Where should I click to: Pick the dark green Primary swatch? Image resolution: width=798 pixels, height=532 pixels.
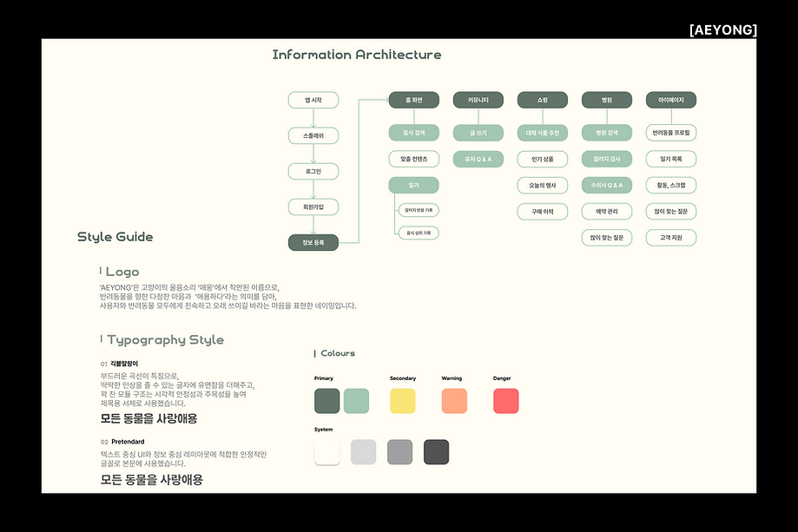point(326,401)
